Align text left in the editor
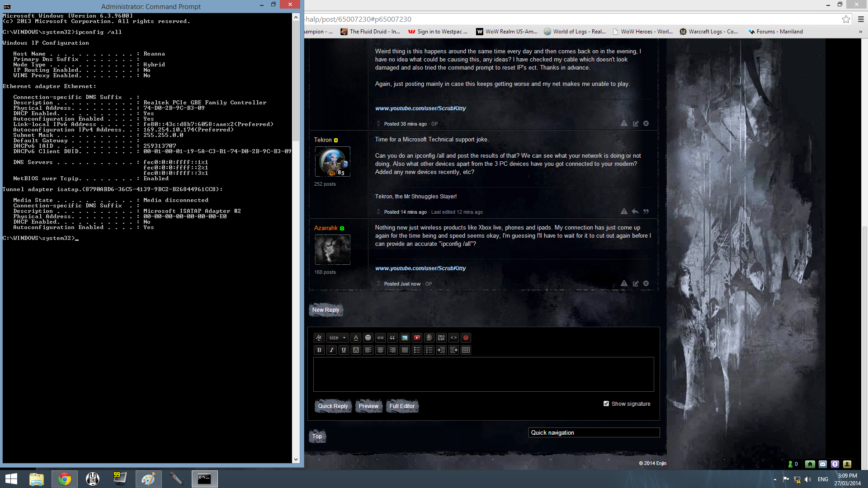 coord(368,350)
